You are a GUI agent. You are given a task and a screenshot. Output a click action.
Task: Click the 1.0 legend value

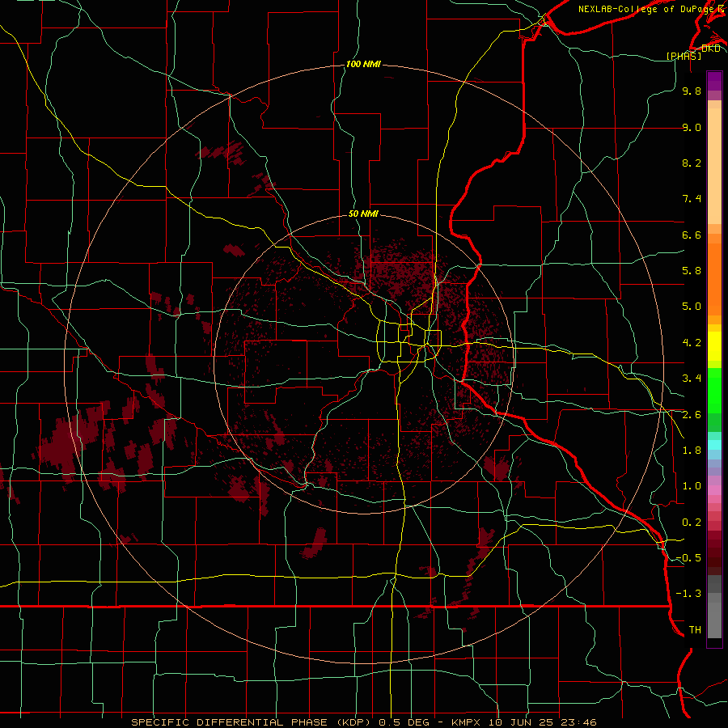pos(692,486)
